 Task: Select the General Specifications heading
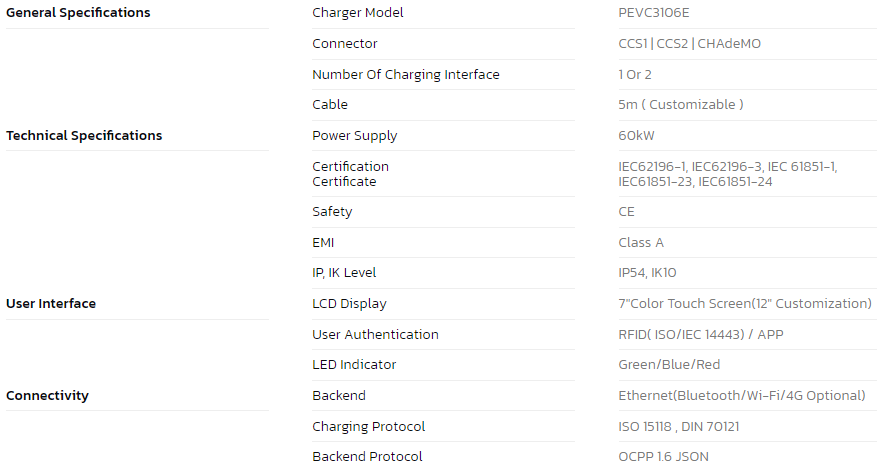pyautogui.click(x=78, y=12)
